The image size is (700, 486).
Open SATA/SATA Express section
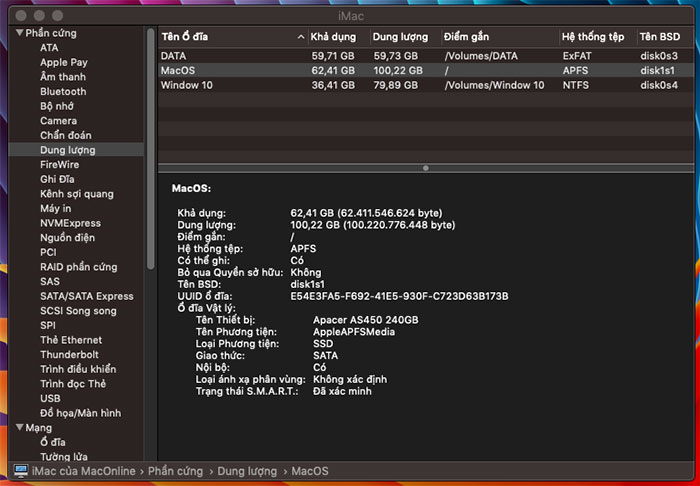coord(87,296)
